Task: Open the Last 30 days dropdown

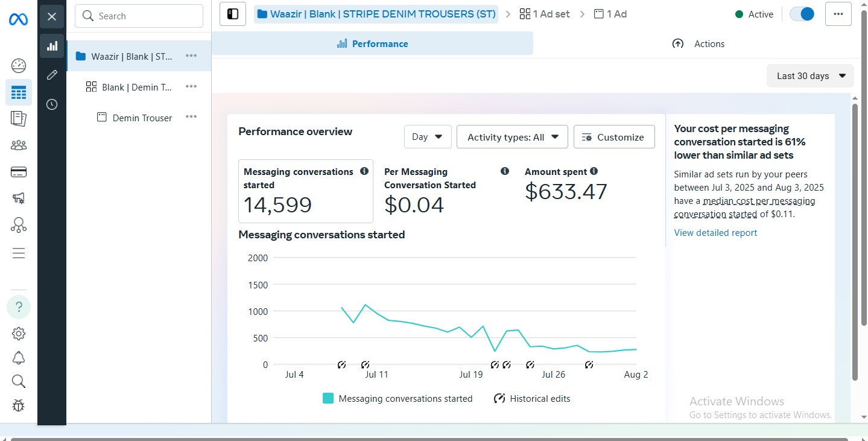Action: [810, 76]
